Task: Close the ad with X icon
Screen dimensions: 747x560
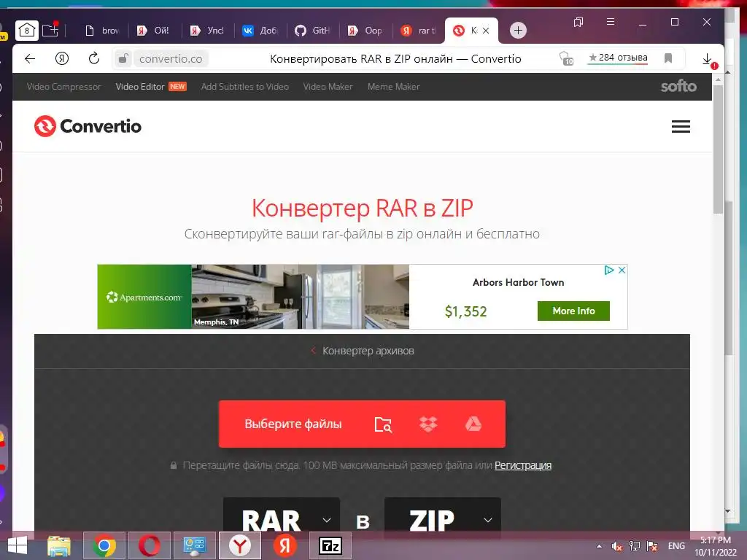Action: (x=622, y=270)
